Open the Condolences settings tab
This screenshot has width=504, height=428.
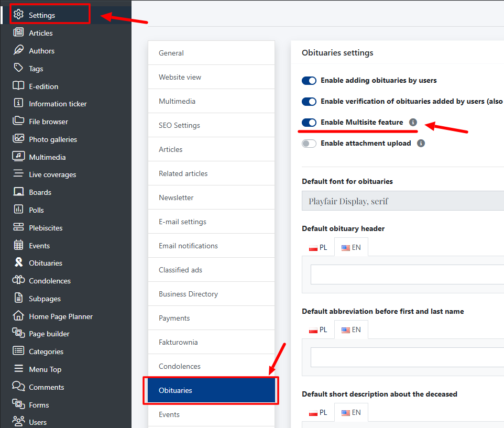211,366
